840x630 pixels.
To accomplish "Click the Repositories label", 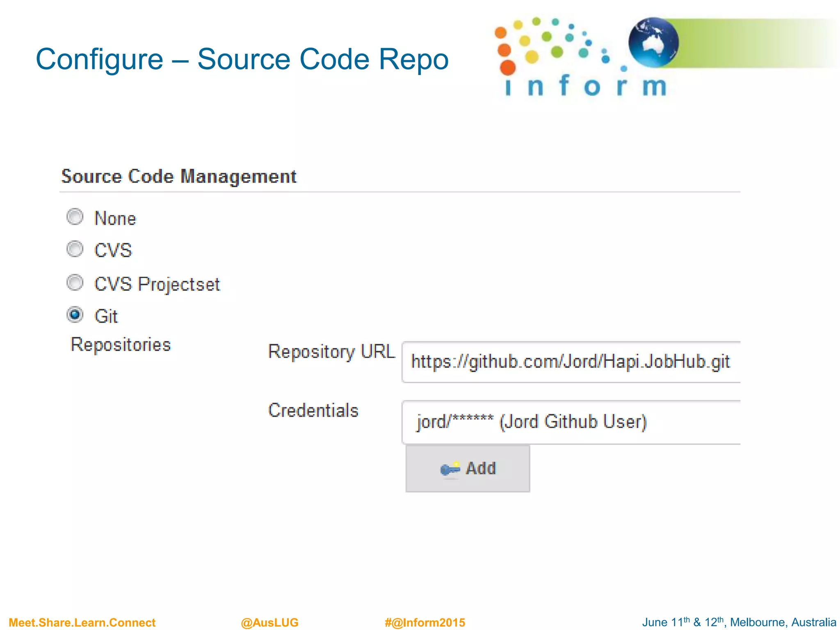I will pyautogui.click(x=121, y=345).
